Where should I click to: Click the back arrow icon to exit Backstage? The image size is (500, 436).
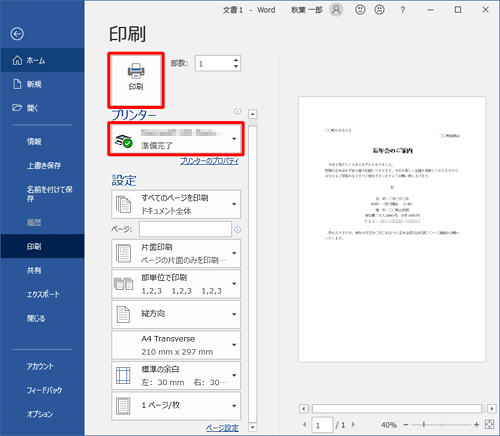(17, 34)
